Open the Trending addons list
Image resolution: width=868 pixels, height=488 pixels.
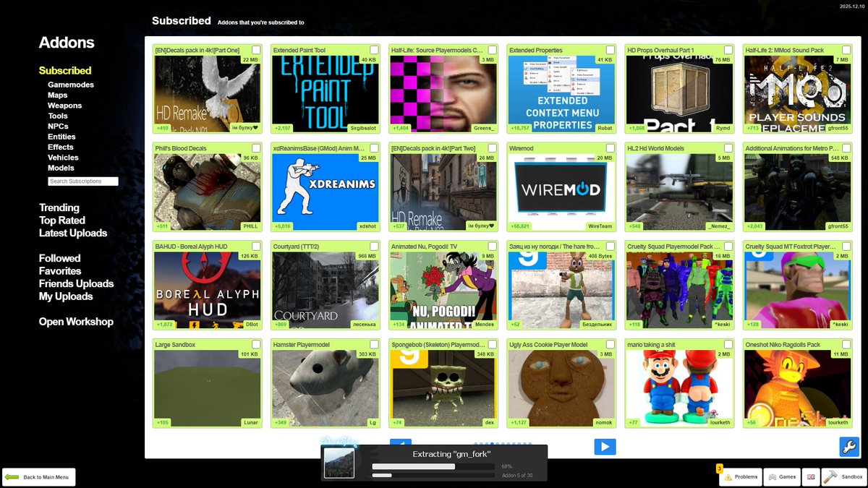tap(59, 208)
